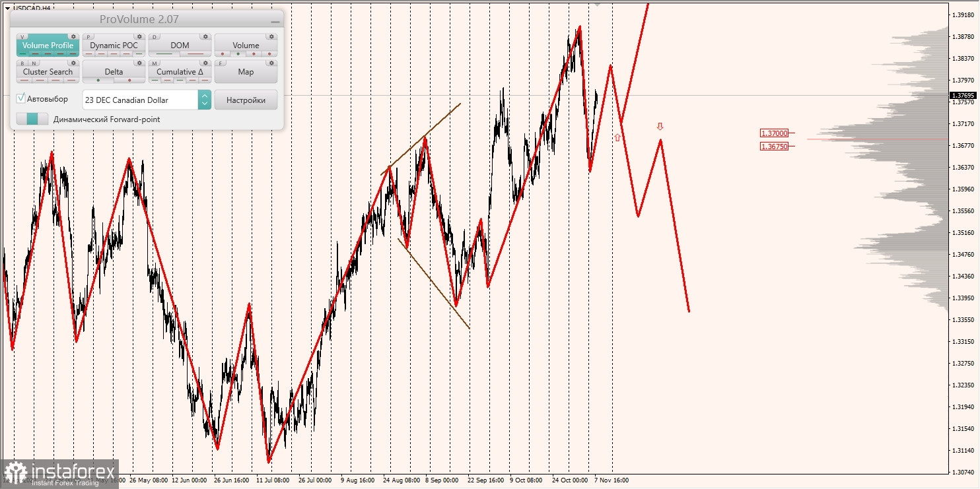Image resolution: width=980 pixels, height=489 pixels.
Task: Click the 1.30740 price axis label
Action: coord(963,473)
